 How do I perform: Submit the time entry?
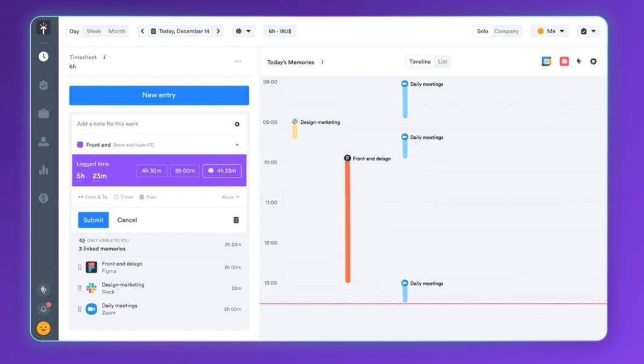(93, 220)
